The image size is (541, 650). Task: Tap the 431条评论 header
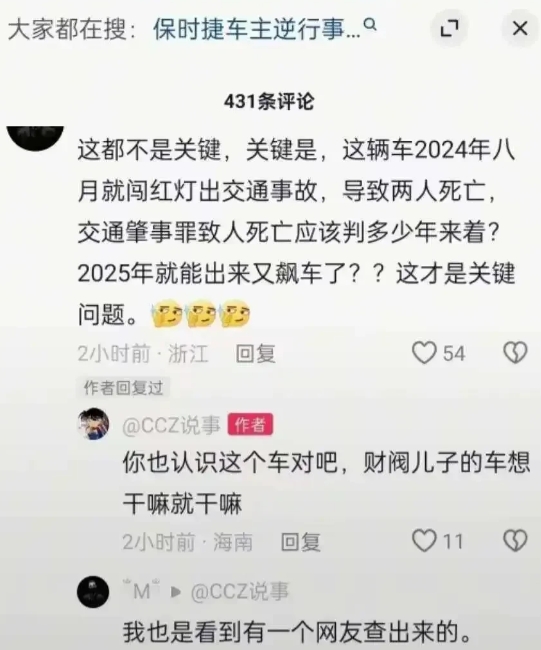pyautogui.click(x=269, y=102)
